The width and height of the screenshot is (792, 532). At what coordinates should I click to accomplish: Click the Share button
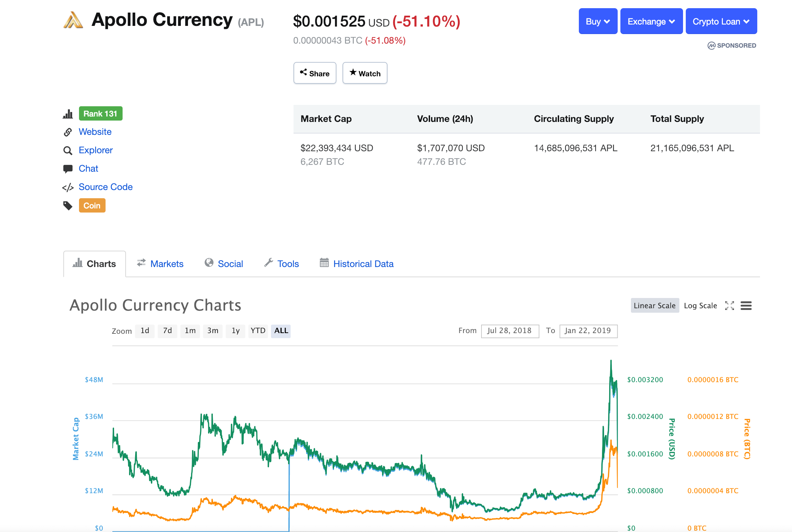click(x=315, y=73)
